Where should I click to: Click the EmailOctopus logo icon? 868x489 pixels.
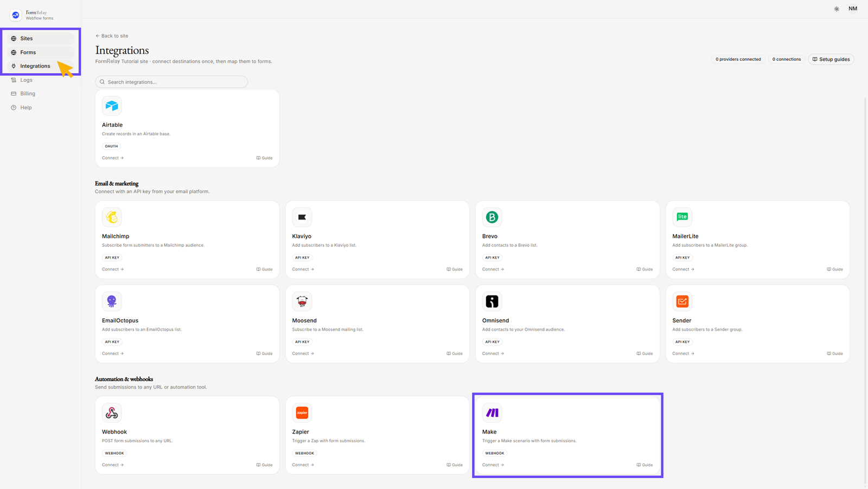(x=112, y=301)
